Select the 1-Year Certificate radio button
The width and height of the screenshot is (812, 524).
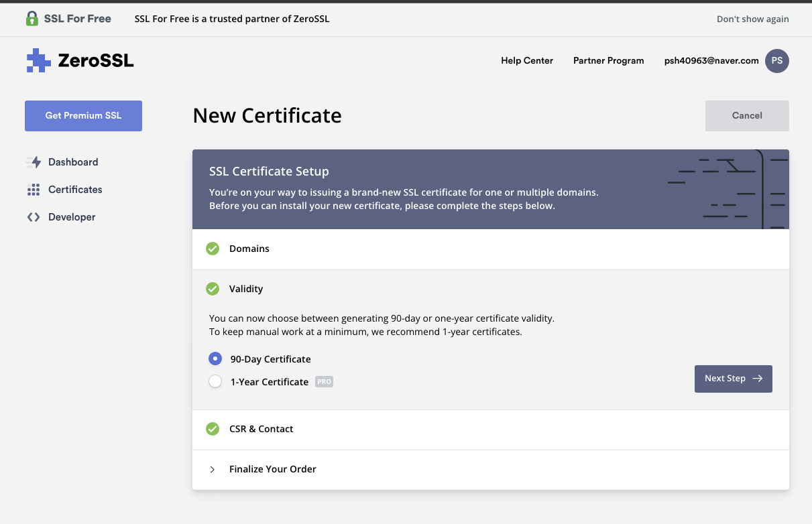(215, 381)
